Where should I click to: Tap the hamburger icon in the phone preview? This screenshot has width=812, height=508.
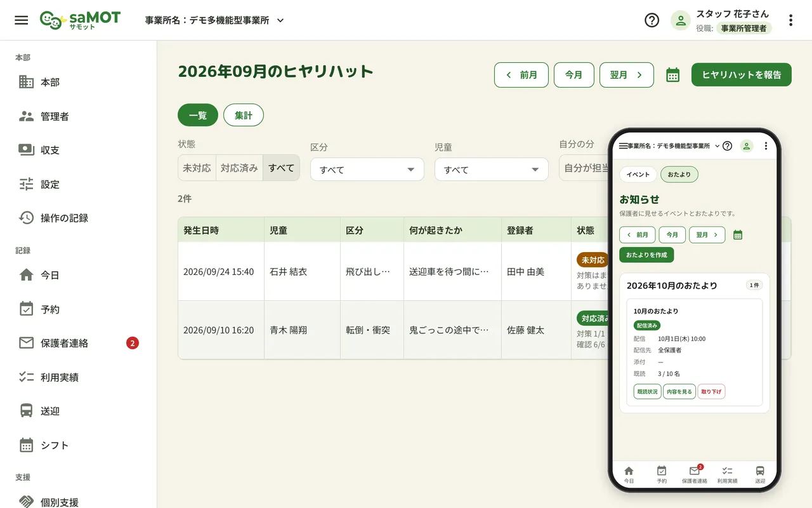tap(623, 146)
